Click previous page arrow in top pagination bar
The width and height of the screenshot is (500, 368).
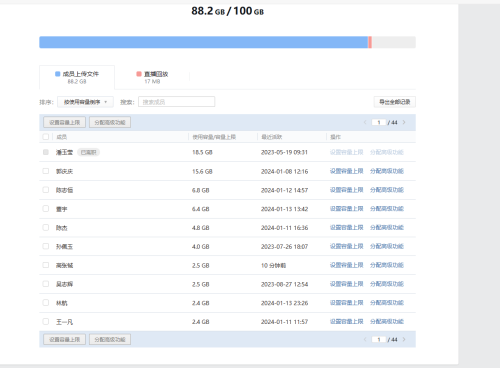pos(365,122)
